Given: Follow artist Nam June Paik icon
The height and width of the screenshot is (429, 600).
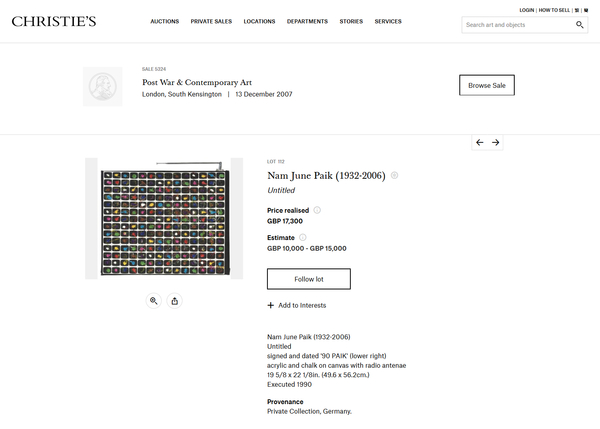Looking at the screenshot, I should coord(394,175).
